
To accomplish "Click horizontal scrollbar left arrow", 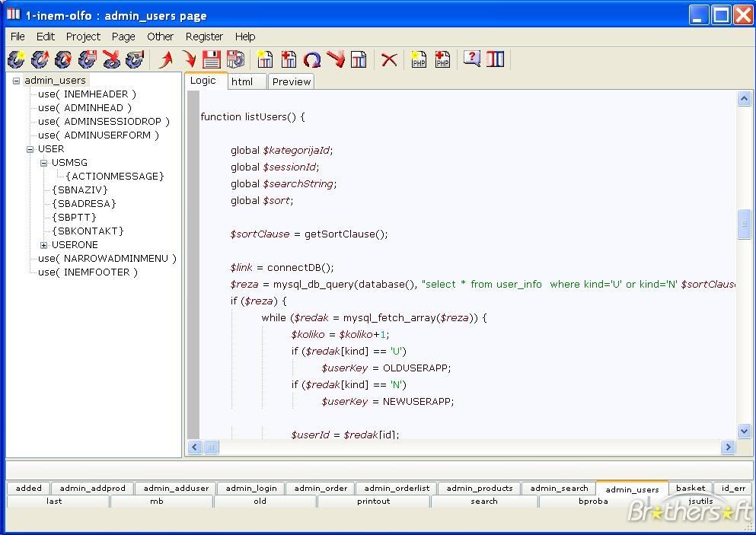I will 194,447.
